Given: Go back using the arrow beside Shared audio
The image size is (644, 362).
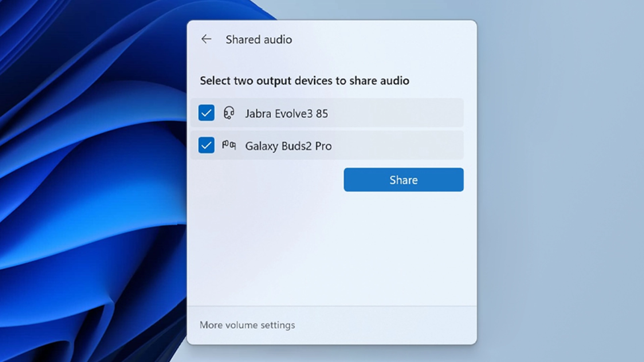Looking at the screenshot, I should tap(206, 39).
